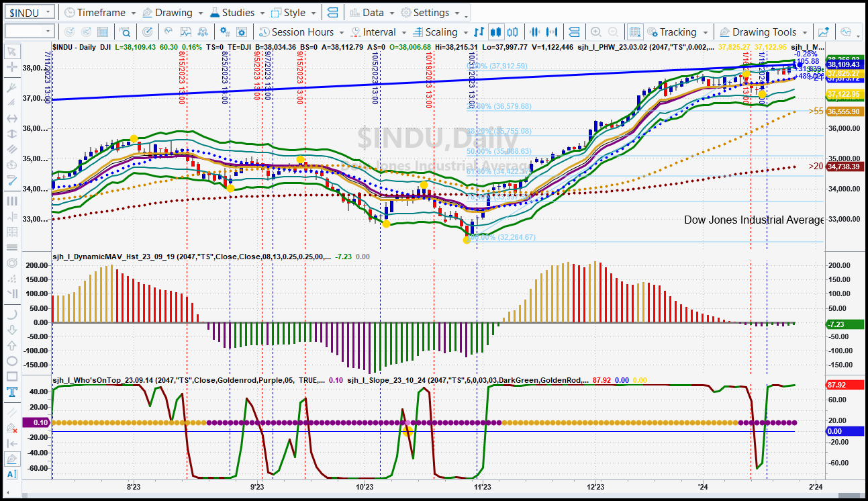868x501 pixels.
Task: Toggle filled candlestick chart style
Action: [x=496, y=32]
